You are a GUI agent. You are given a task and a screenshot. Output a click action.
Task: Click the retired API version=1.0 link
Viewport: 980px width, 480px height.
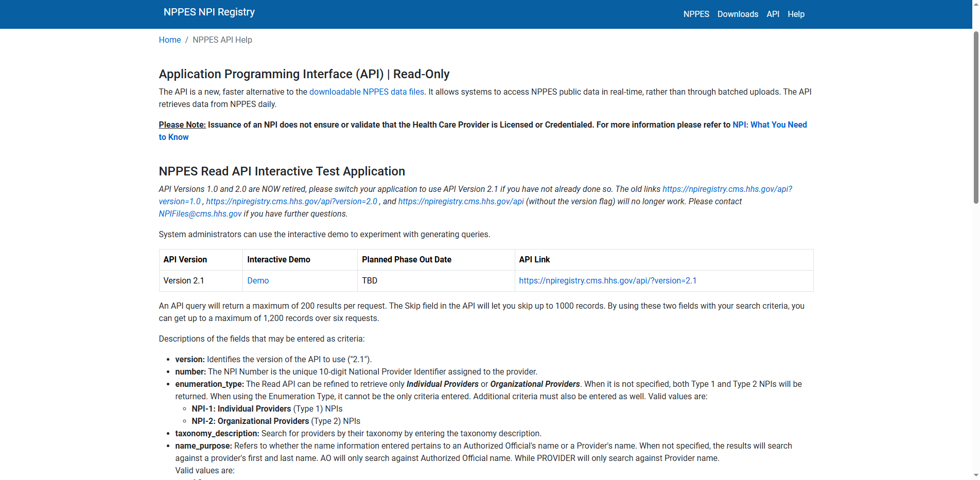pos(180,201)
